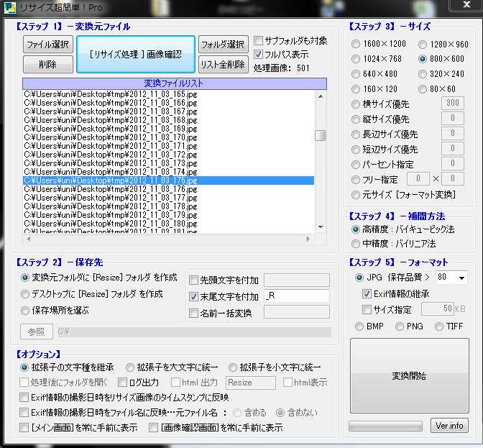Select PNG output format
483x448 pixels.
(x=400, y=326)
